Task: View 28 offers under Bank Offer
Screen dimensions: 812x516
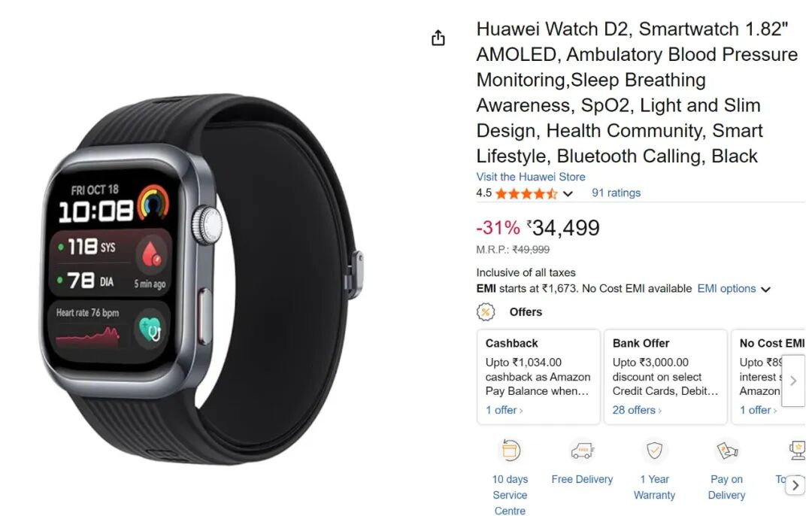Action: coord(637,410)
